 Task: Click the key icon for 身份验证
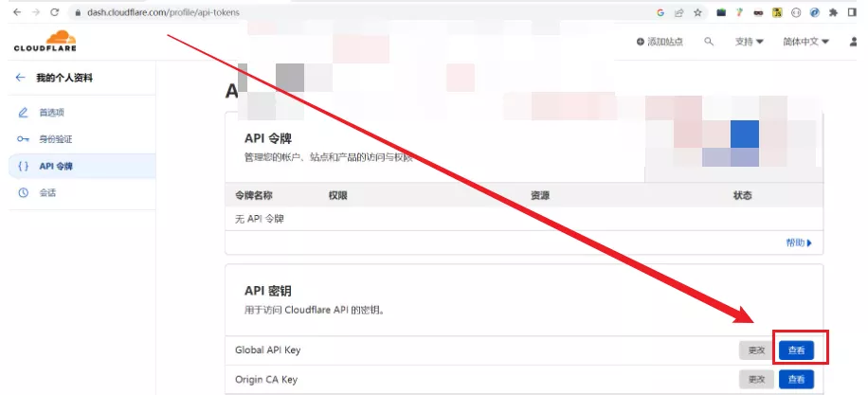(23, 139)
